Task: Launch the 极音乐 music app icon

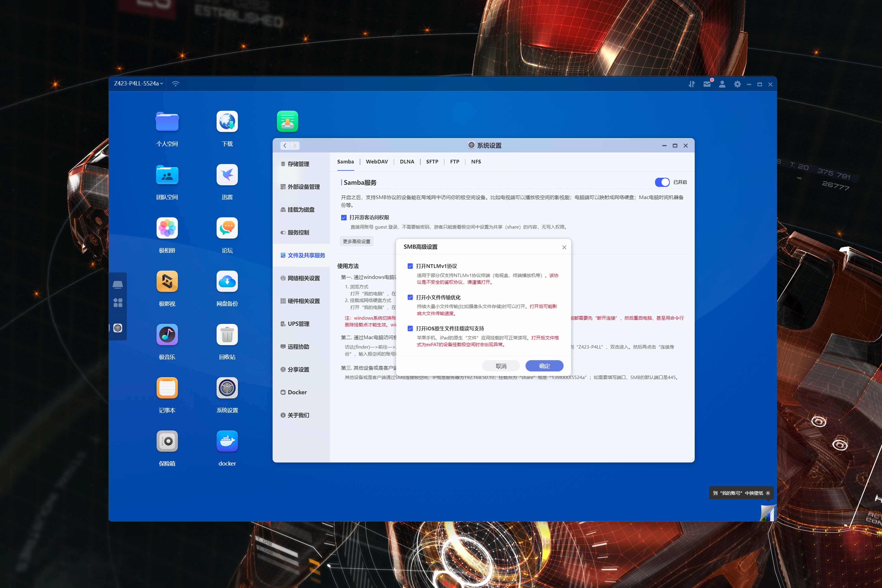Action: click(x=167, y=335)
